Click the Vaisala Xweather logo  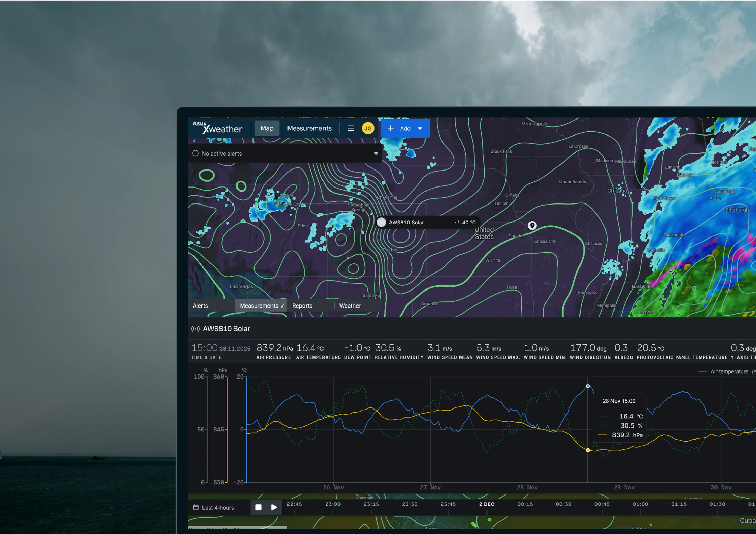tap(218, 128)
